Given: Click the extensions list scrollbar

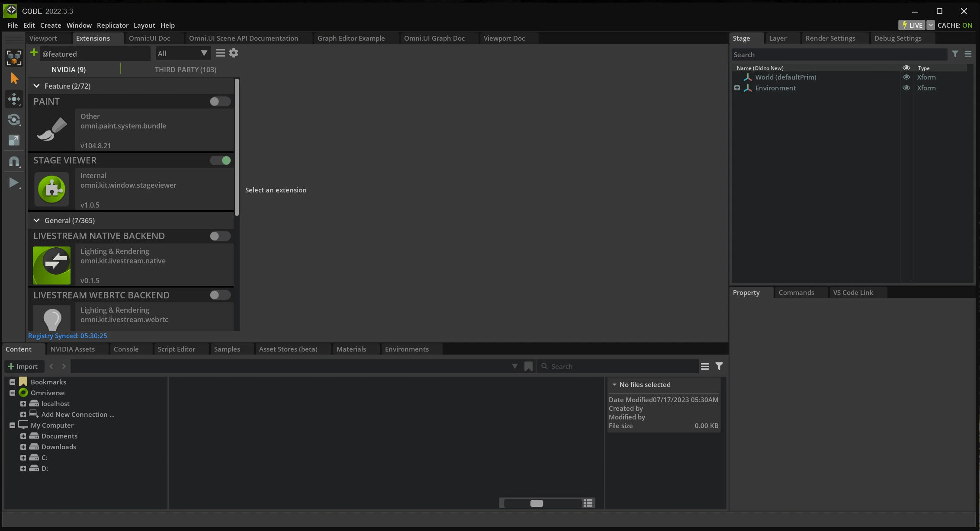Looking at the screenshot, I should [237, 147].
